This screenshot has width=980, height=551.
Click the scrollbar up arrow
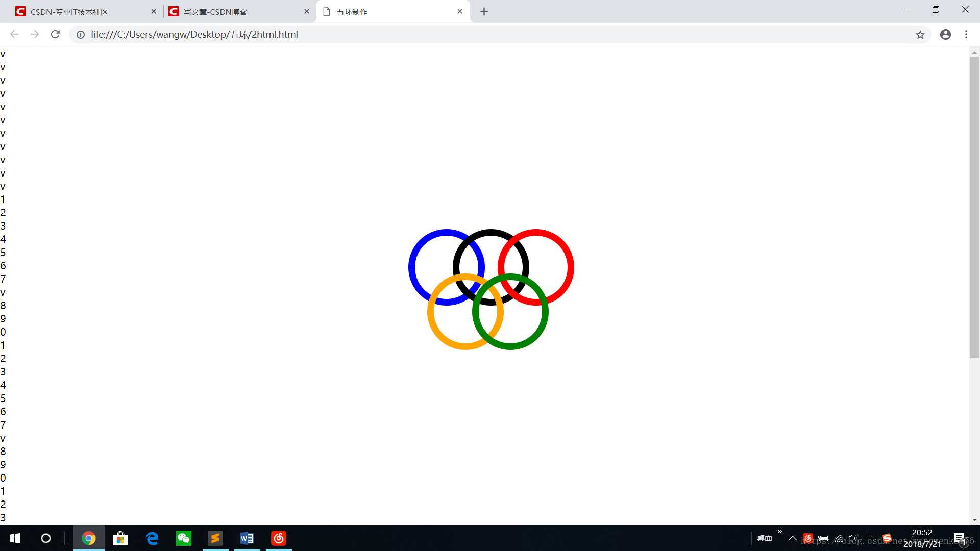click(x=974, y=52)
